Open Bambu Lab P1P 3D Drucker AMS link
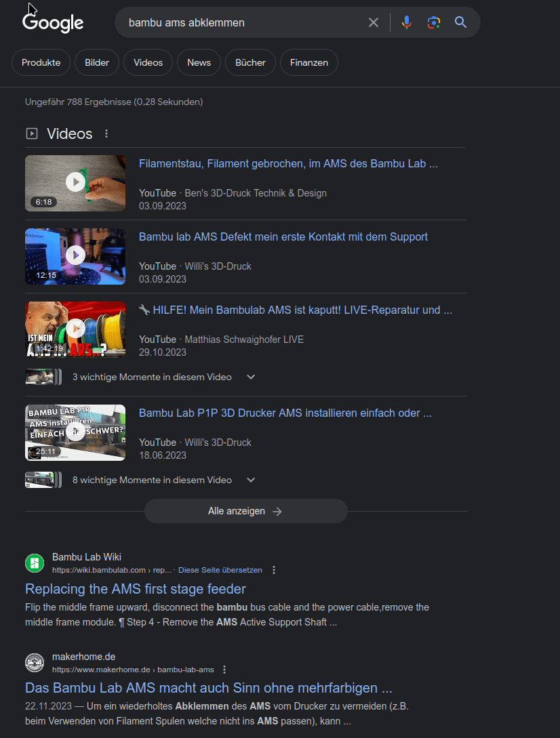560x738 pixels. point(285,413)
